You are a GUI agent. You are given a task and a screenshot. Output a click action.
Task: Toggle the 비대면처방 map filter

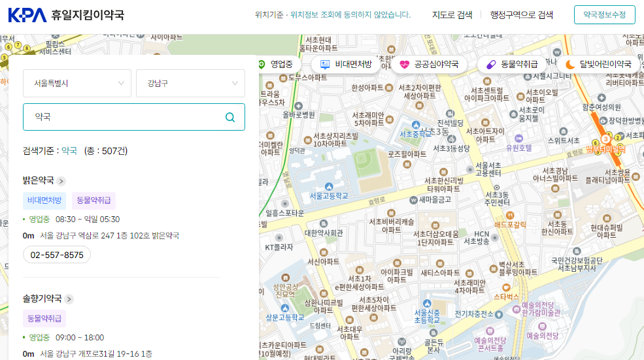click(x=346, y=65)
